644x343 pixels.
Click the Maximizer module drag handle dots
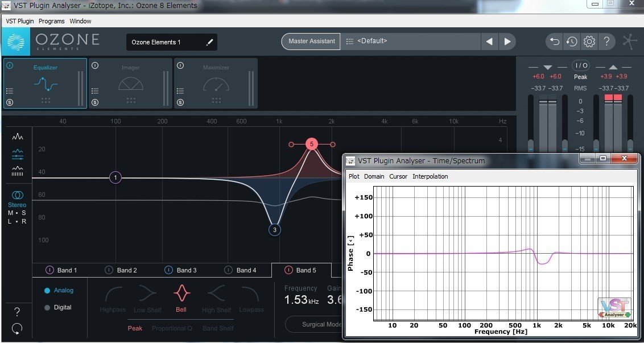[216, 100]
